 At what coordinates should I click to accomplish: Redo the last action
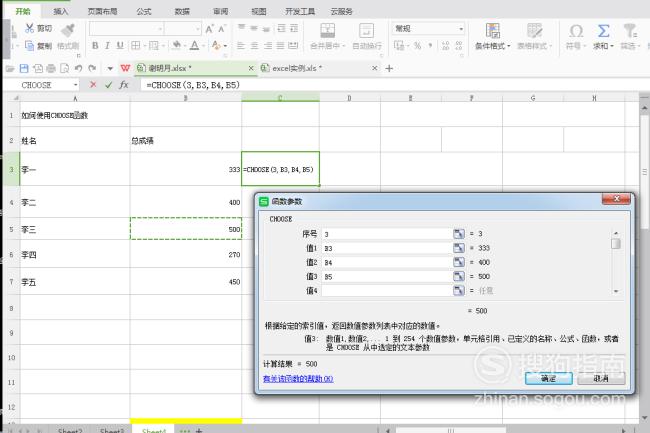92,68
